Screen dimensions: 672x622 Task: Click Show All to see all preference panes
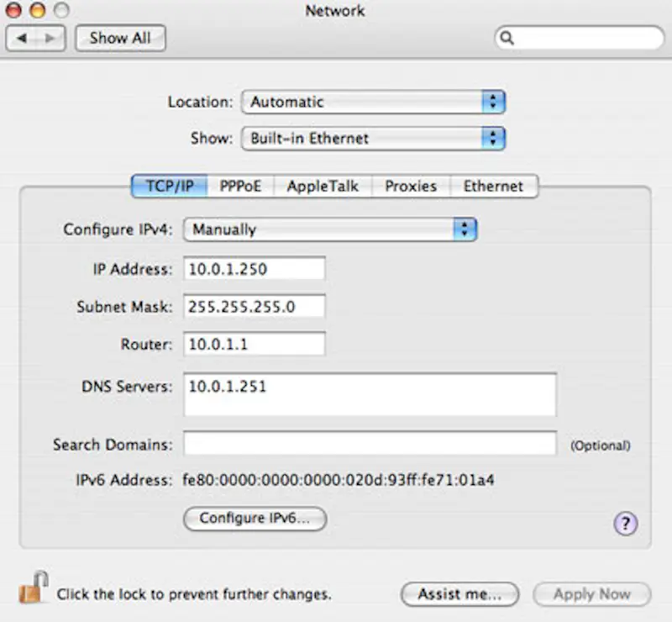(x=120, y=38)
